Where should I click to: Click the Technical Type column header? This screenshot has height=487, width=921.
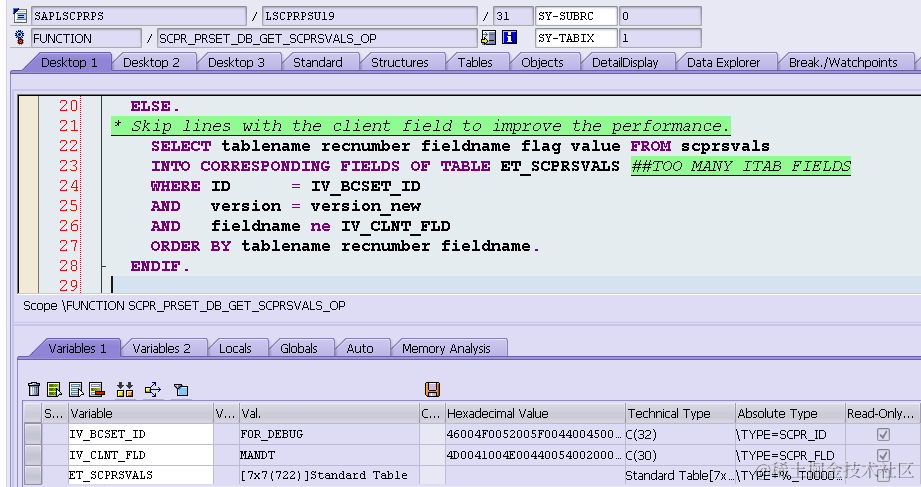680,413
